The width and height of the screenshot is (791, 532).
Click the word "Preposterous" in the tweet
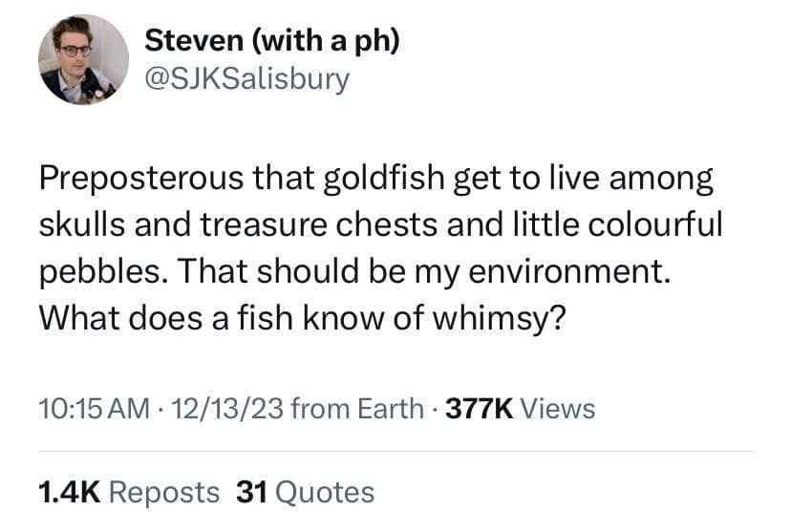(x=139, y=179)
